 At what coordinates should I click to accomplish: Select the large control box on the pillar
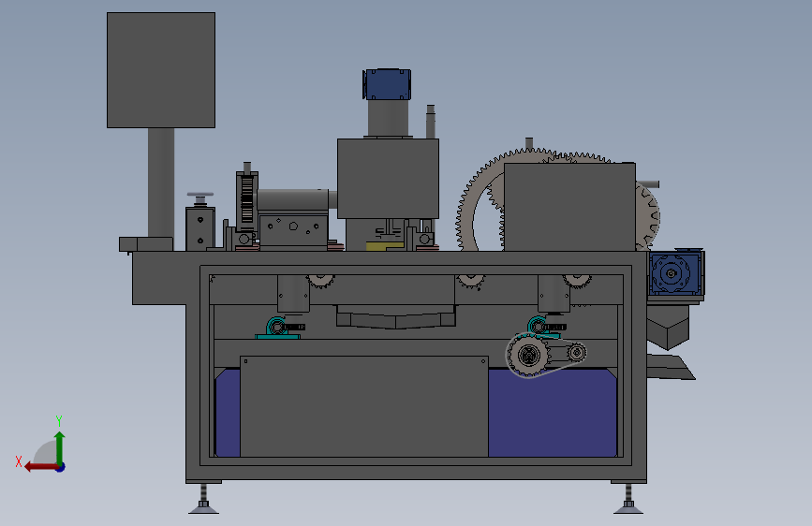coord(161,70)
